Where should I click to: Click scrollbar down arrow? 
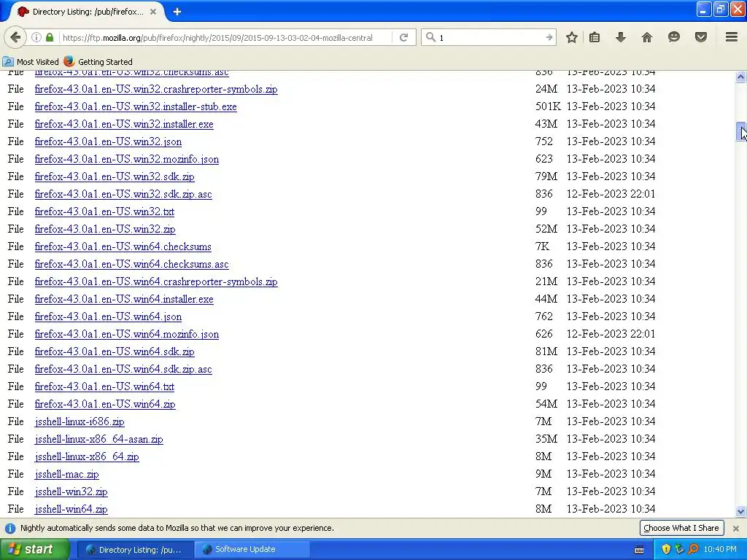[741, 511]
